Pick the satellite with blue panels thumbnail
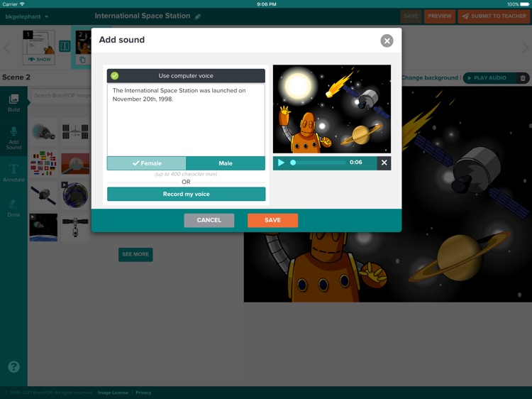 pos(43,195)
